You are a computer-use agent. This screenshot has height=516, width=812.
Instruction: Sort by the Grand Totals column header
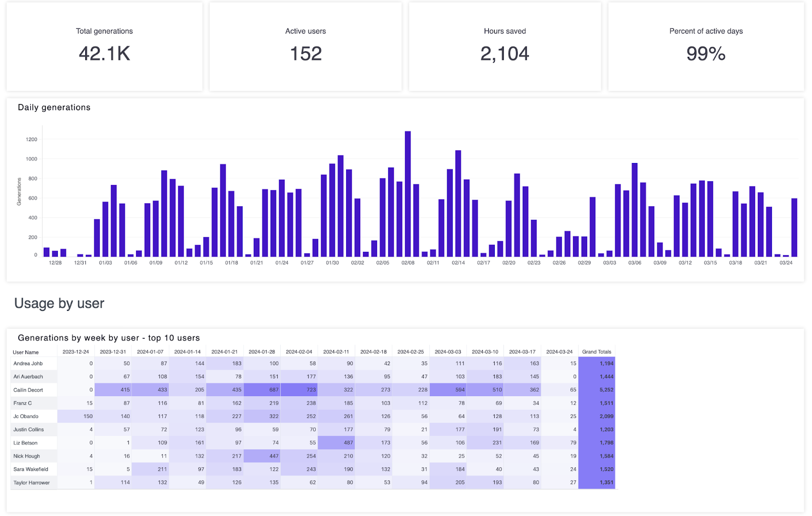coord(596,351)
